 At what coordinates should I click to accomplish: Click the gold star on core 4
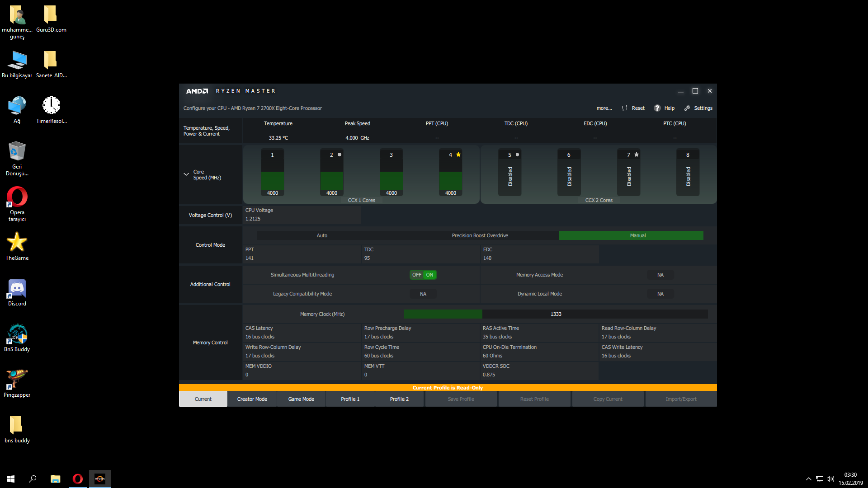point(458,155)
